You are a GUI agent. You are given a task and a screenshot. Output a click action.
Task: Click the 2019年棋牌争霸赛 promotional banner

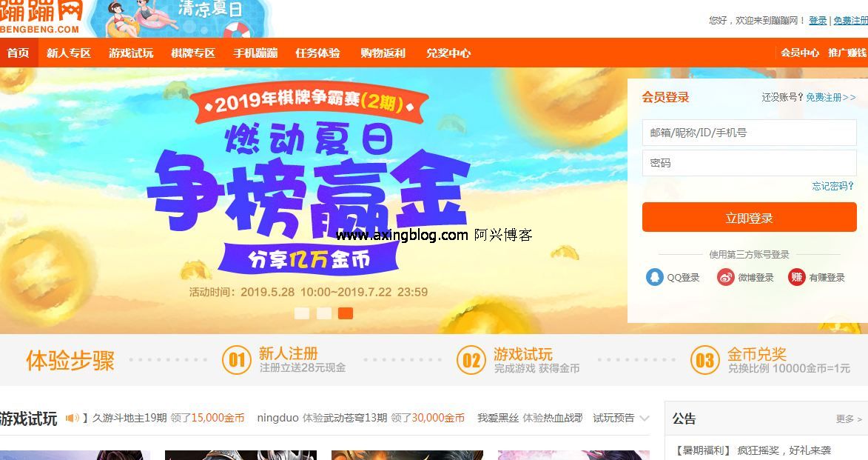click(310, 199)
